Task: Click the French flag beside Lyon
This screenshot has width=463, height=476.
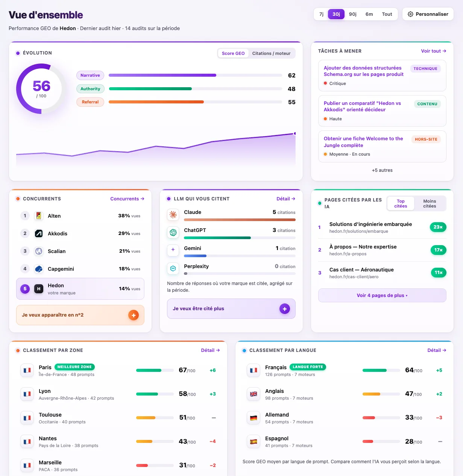Action: pyautogui.click(x=27, y=394)
